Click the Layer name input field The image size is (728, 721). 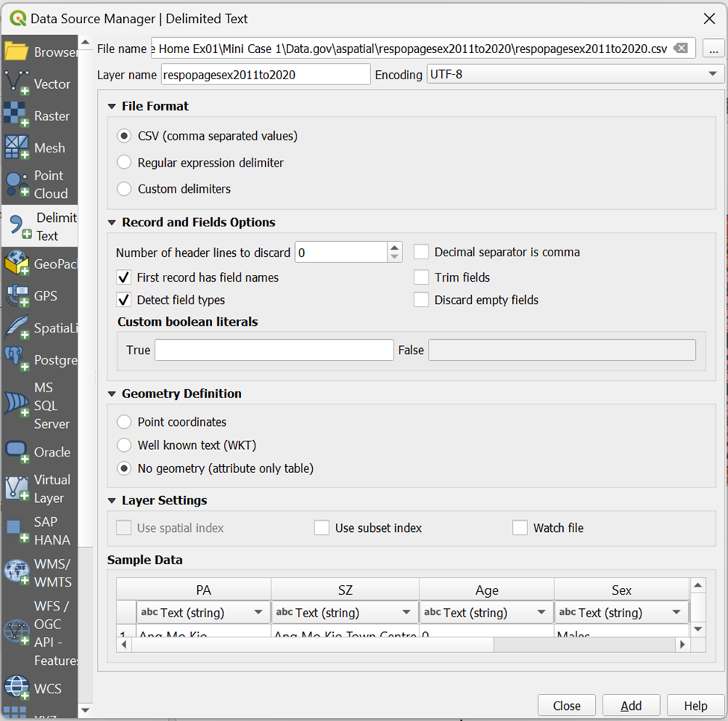tap(265, 75)
